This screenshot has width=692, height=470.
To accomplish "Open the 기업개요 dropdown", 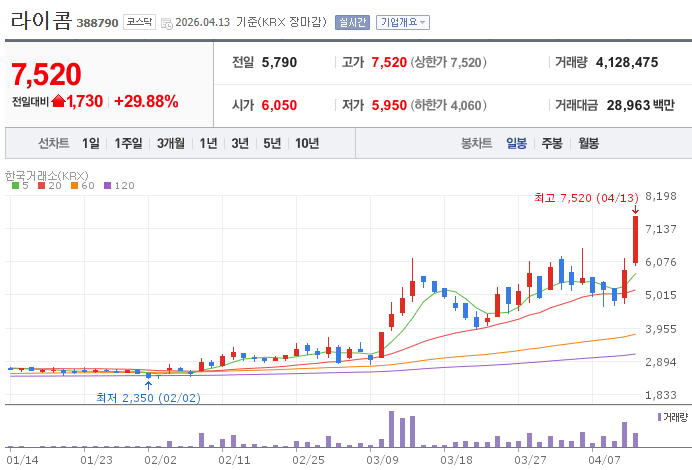I will [402, 22].
